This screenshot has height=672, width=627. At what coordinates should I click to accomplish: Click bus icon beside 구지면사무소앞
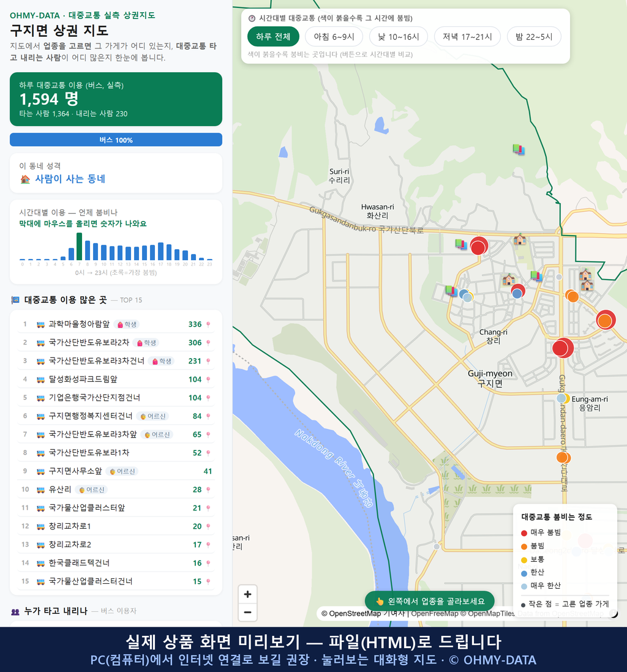coord(41,472)
